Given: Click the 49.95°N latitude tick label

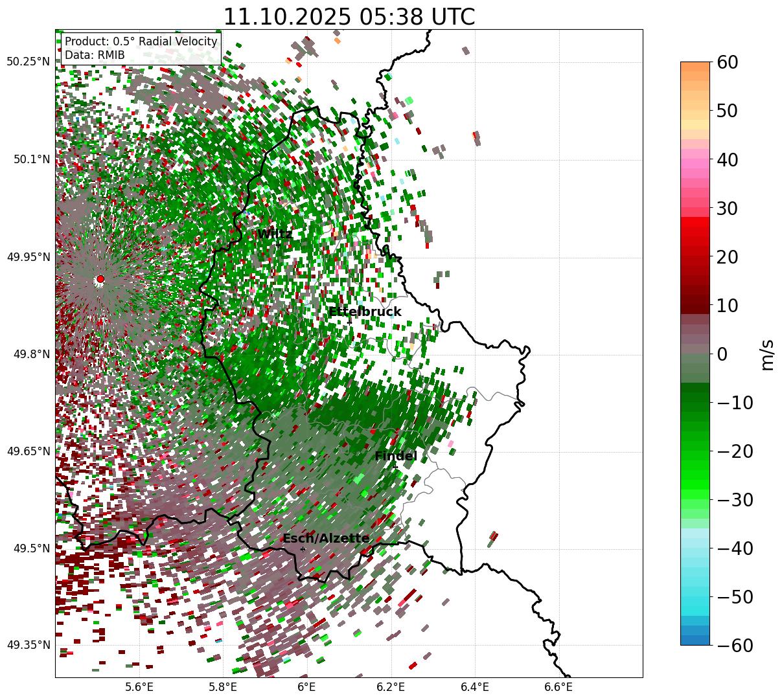Looking at the screenshot, I should 29,257.
